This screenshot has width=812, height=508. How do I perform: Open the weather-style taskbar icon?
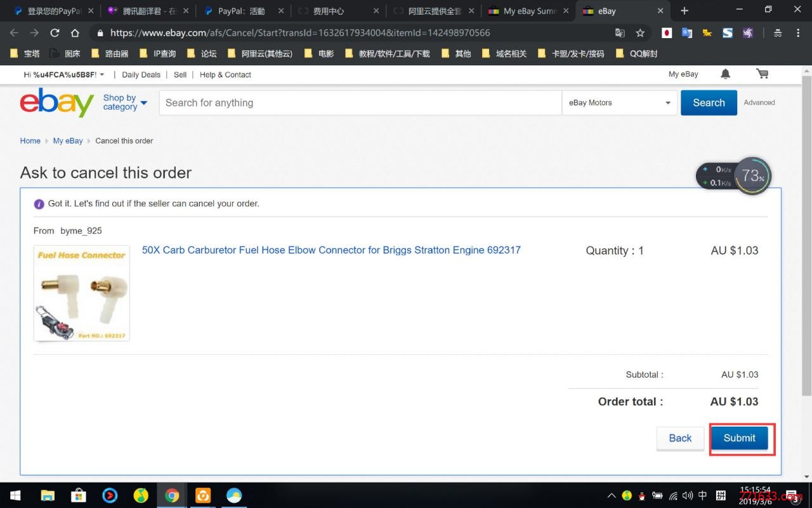[234, 495]
